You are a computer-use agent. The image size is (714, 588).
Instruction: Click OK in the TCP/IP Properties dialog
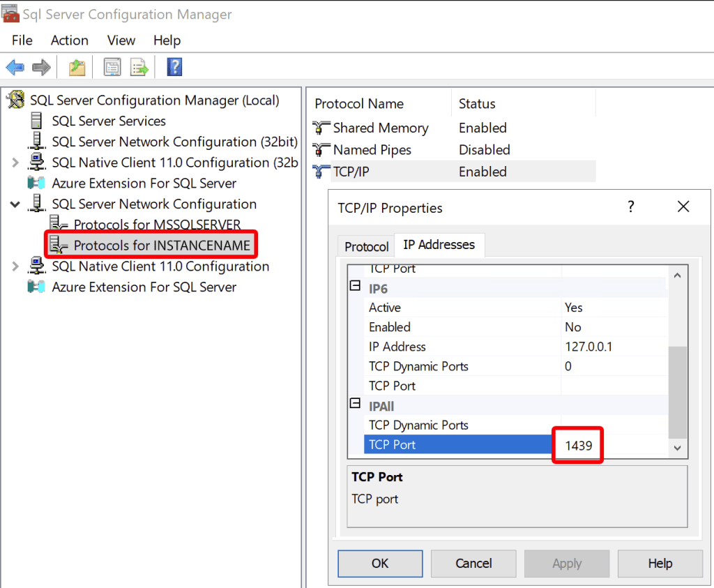click(380, 564)
